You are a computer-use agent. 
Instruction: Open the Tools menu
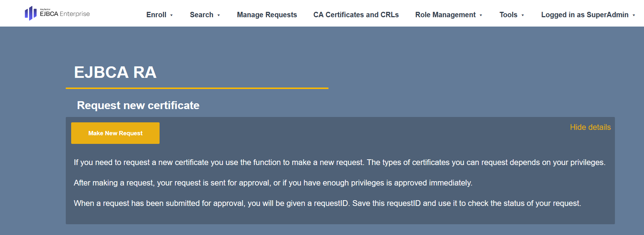[x=508, y=15]
